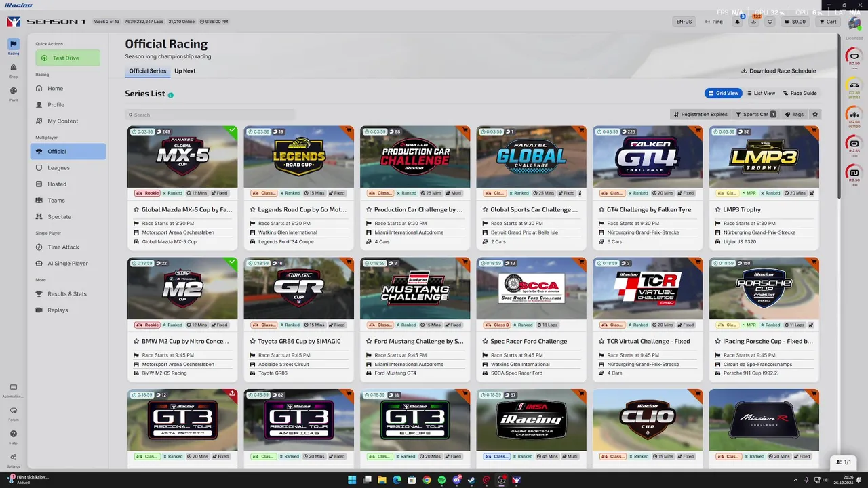Image resolution: width=868 pixels, height=488 pixels.
Task: Favorite BMW M2 Cup star
Action: (x=136, y=342)
